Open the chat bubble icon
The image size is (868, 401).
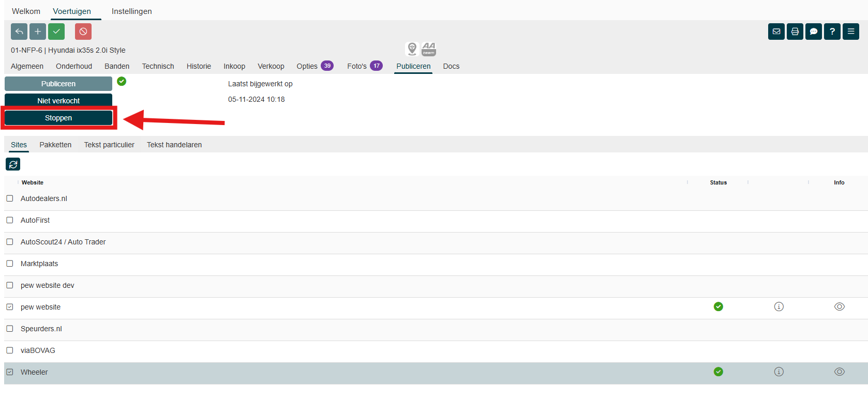(814, 32)
